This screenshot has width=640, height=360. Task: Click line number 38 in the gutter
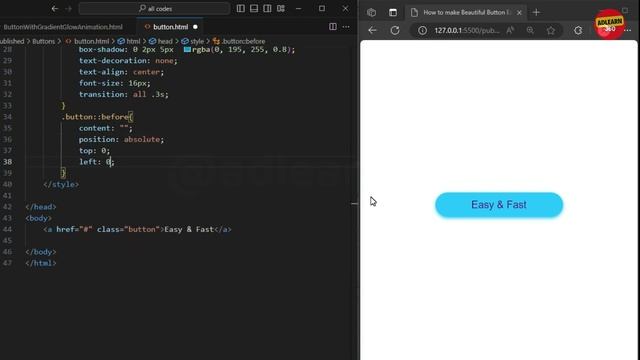tap(7, 162)
